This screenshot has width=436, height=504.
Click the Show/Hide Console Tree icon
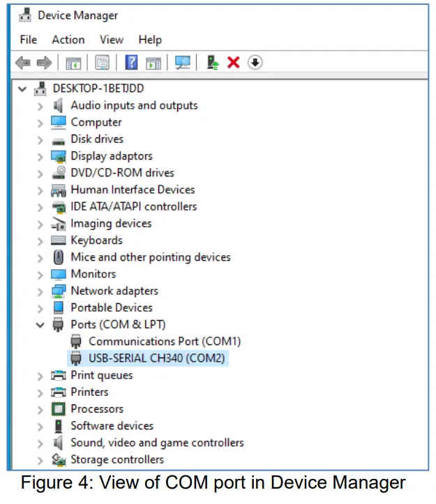pyautogui.click(x=73, y=63)
